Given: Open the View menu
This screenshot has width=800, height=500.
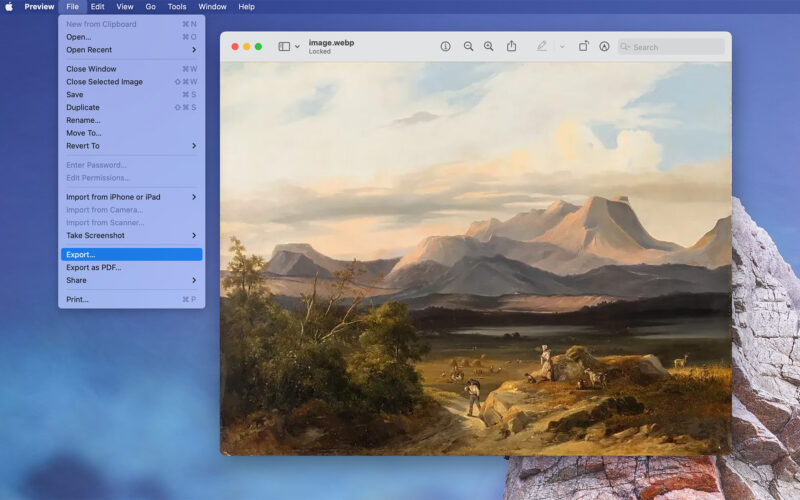Looking at the screenshot, I should (x=124, y=7).
